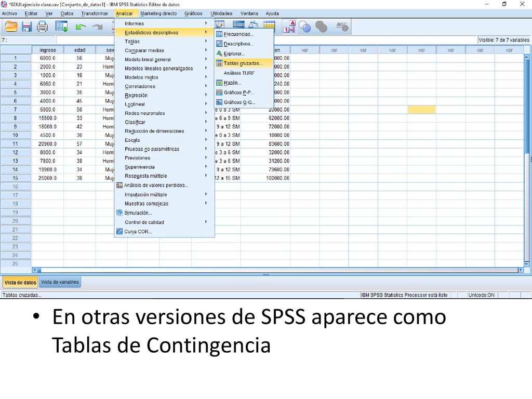Open the Gráficos menu in menu bar

(x=193, y=14)
